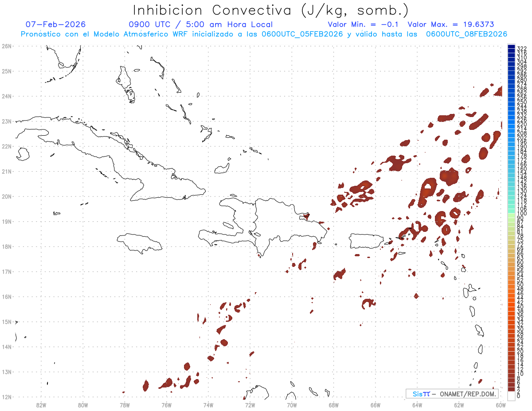Click the 23N latitude label
Screen dimensions: 532x411
pos(7,121)
